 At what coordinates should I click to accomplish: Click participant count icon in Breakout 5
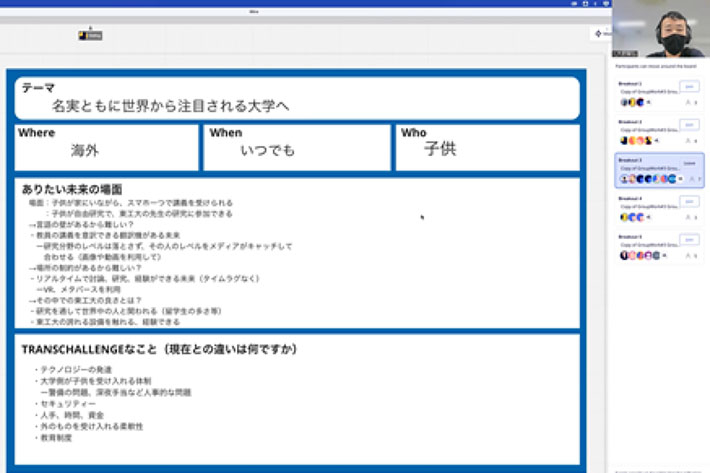click(x=689, y=256)
